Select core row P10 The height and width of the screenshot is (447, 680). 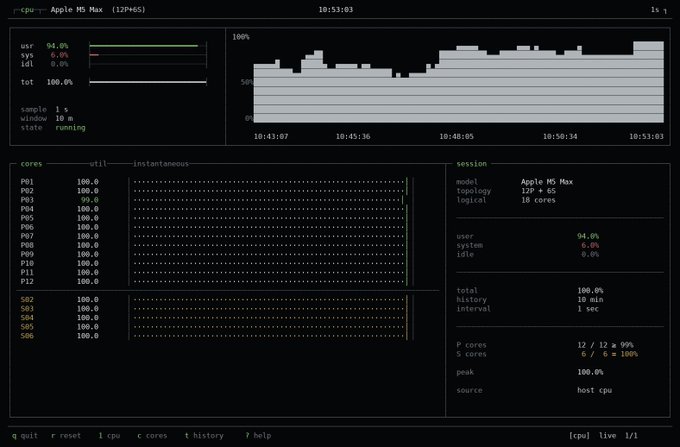(217, 263)
